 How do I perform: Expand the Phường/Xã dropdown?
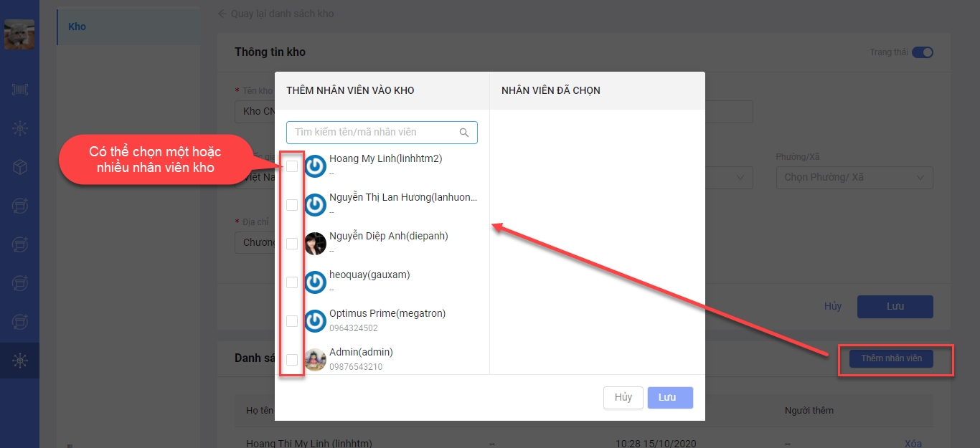coord(854,178)
